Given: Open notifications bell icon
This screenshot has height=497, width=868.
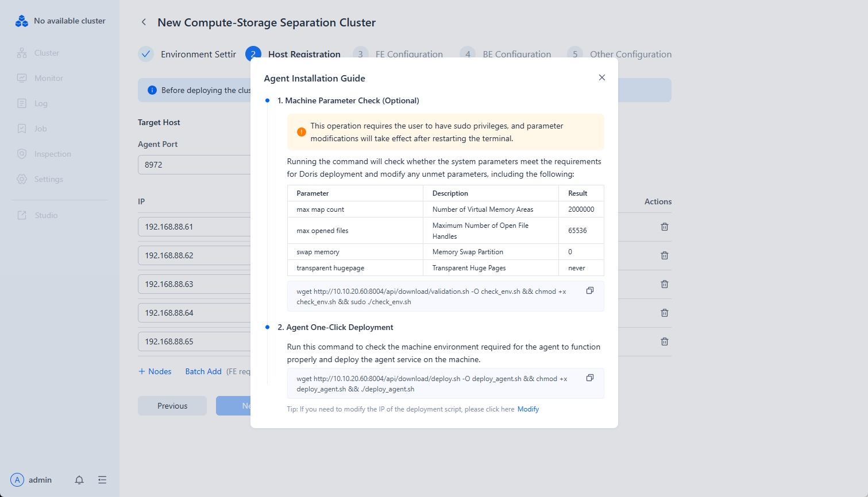Looking at the screenshot, I should point(79,480).
